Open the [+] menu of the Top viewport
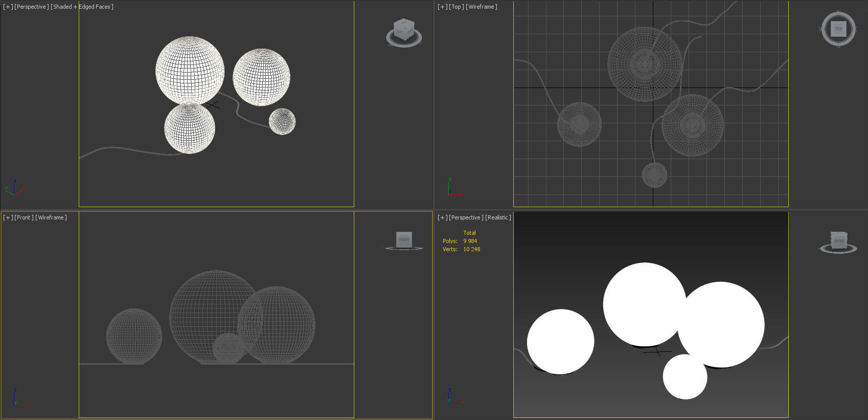This screenshot has height=420, width=868. pyautogui.click(x=443, y=7)
